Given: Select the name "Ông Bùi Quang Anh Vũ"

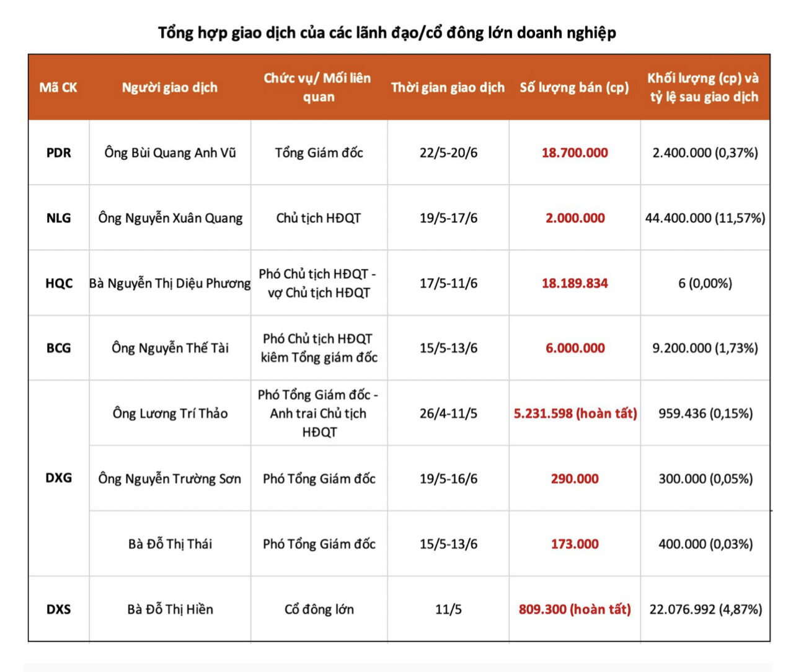Looking at the screenshot, I should point(170,153).
